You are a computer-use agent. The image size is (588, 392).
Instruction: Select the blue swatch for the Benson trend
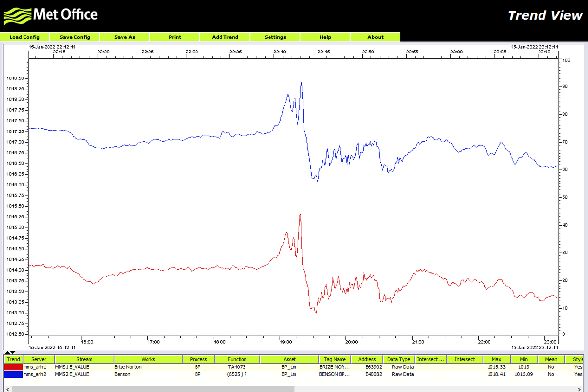(13, 374)
